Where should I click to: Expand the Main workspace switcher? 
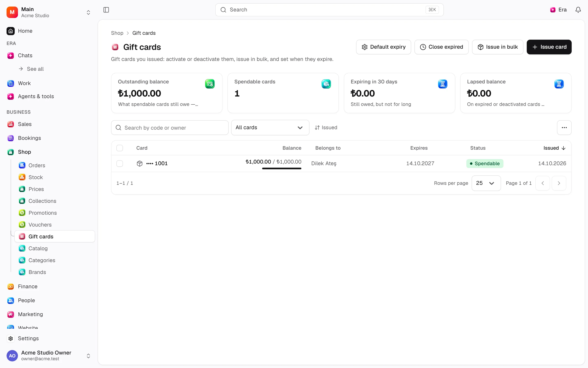(x=88, y=12)
